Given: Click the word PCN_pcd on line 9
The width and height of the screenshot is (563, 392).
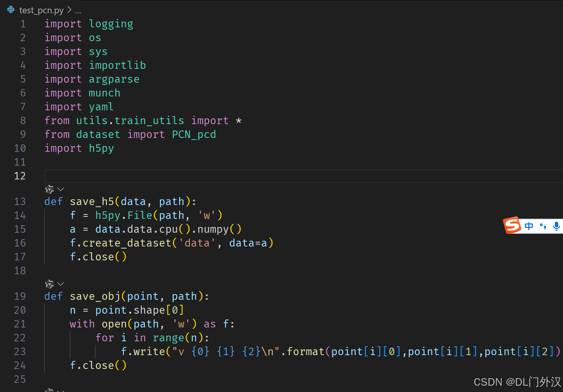Looking at the screenshot, I should (194, 134).
